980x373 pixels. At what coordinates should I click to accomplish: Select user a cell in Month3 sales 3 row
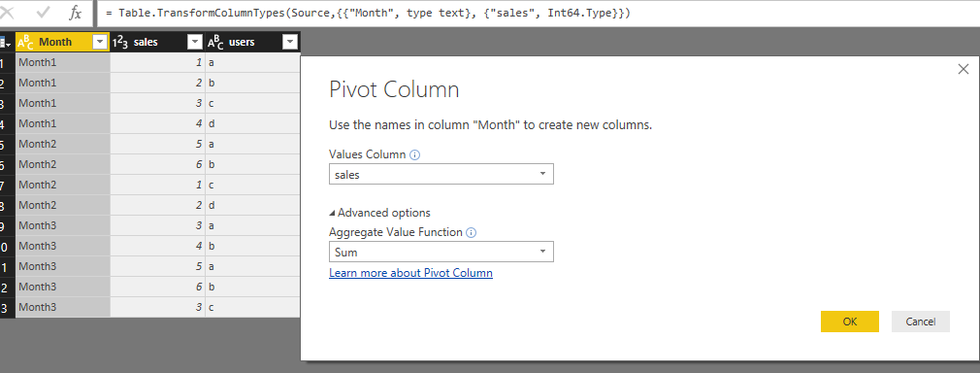coord(252,226)
